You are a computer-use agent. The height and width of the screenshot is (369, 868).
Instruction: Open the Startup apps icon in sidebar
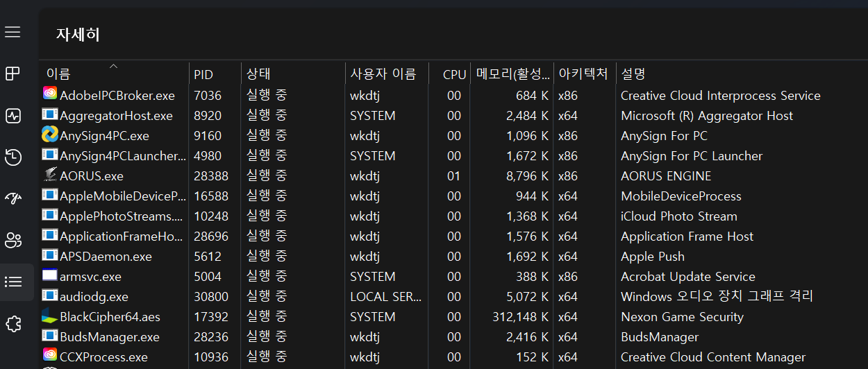[x=12, y=199]
